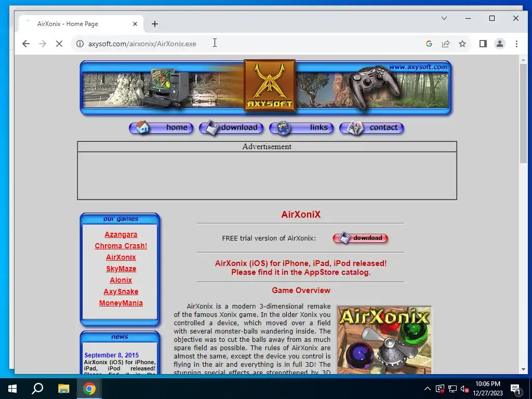532x399 pixels.
Task: Open the AirXonix link in our games
Action: click(x=121, y=257)
